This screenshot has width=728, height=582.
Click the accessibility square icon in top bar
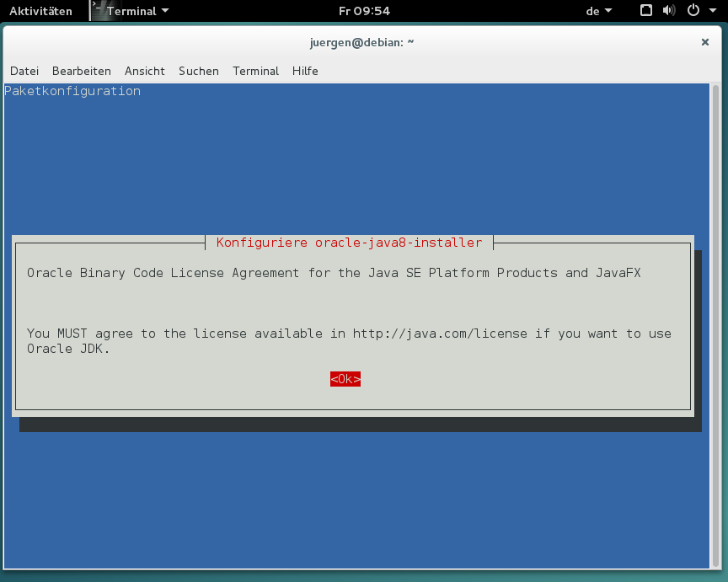(x=646, y=11)
